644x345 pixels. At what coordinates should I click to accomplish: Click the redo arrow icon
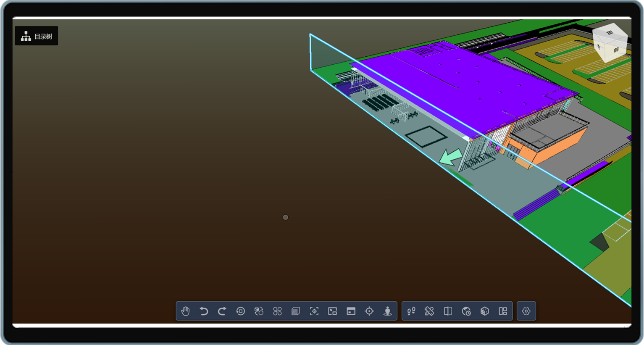222,311
